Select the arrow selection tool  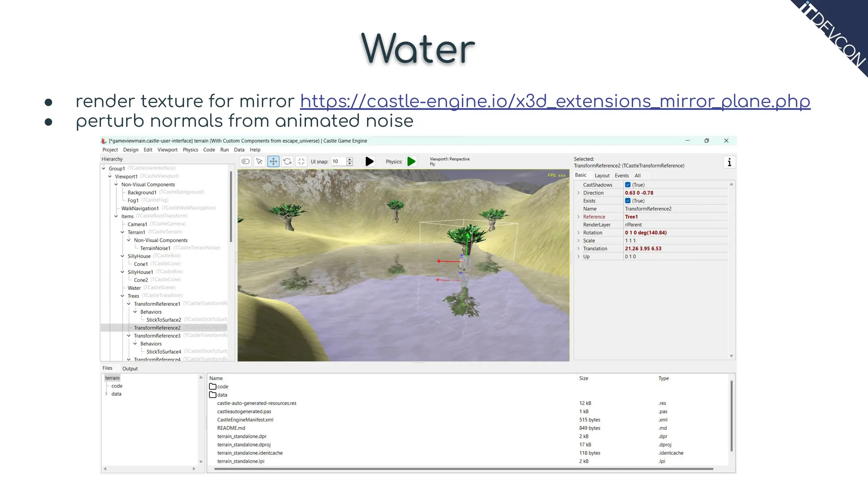pyautogui.click(x=259, y=161)
